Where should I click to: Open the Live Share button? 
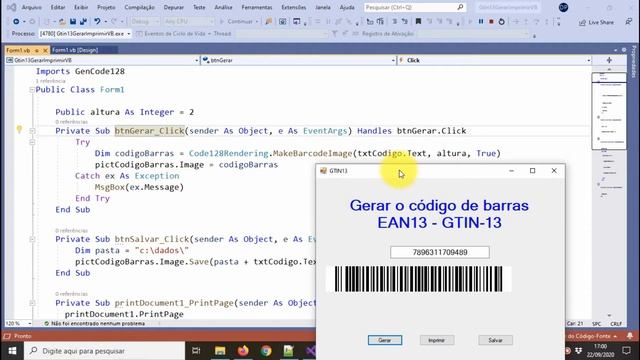coord(596,22)
